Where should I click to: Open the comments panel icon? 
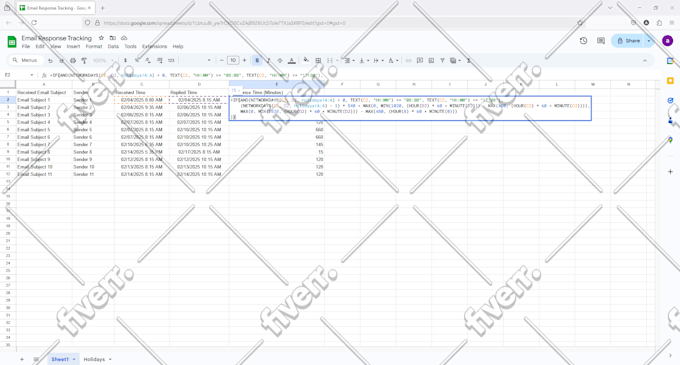[x=601, y=41]
